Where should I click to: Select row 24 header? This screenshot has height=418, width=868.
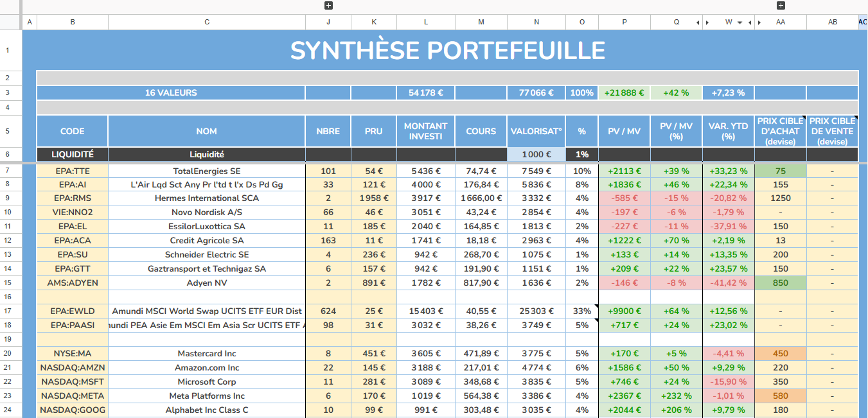tap(8, 410)
